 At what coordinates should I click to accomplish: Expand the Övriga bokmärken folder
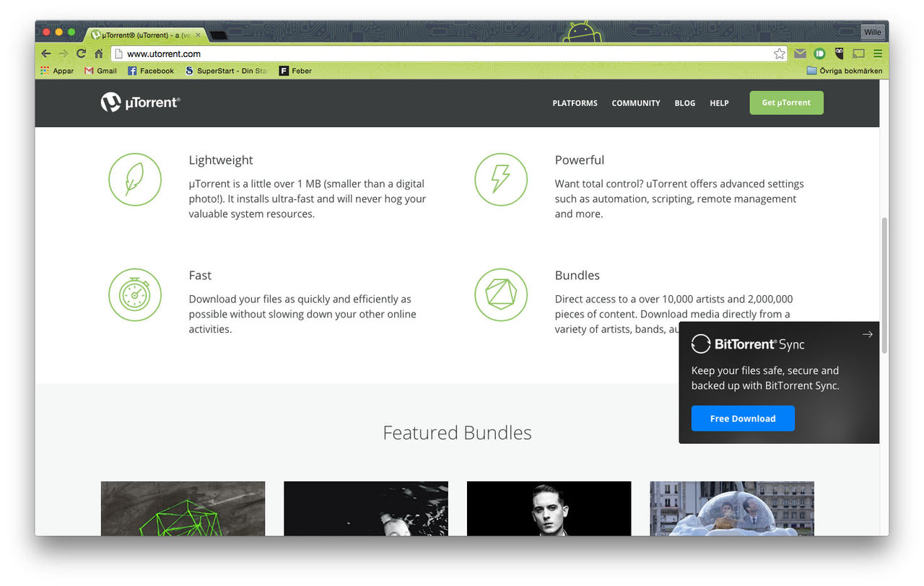pyautogui.click(x=844, y=71)
